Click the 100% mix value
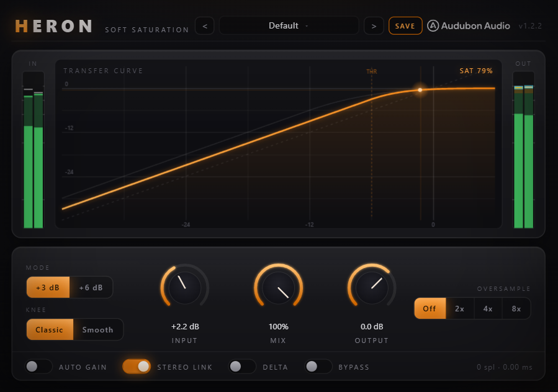Image resolution: width=558 pixels, height=392 pixels. tap(279, 326)
